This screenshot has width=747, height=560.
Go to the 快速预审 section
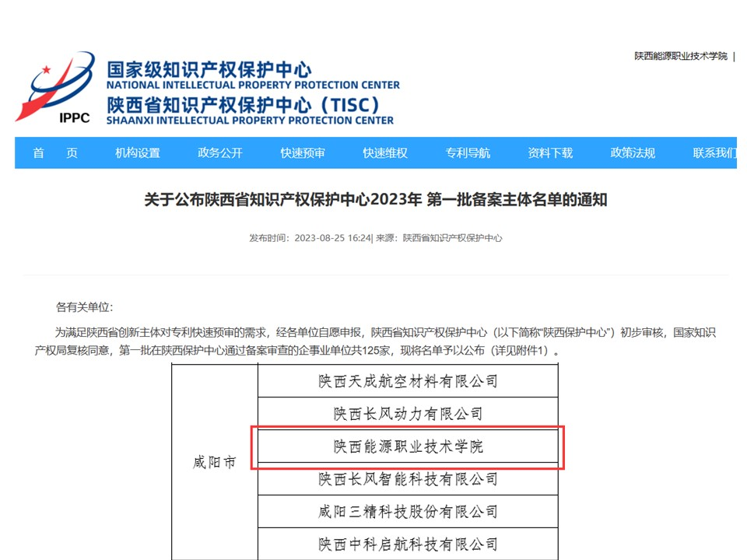pos(303,153)
